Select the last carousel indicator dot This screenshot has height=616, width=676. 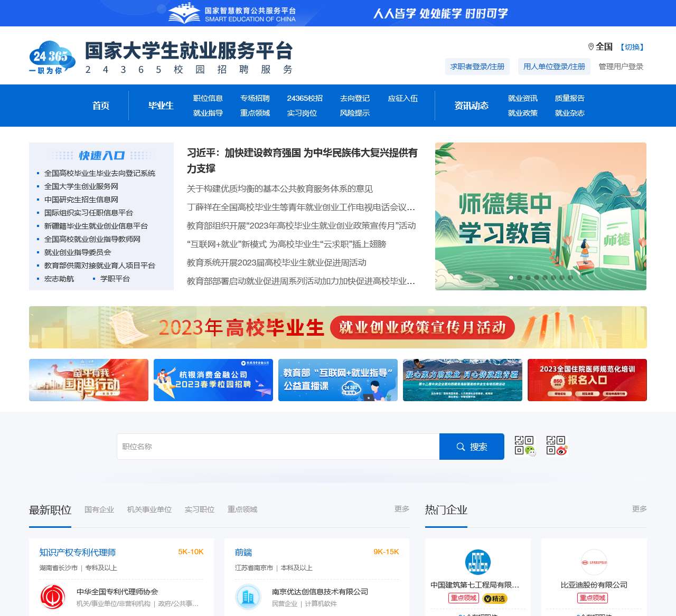(570, 278)
